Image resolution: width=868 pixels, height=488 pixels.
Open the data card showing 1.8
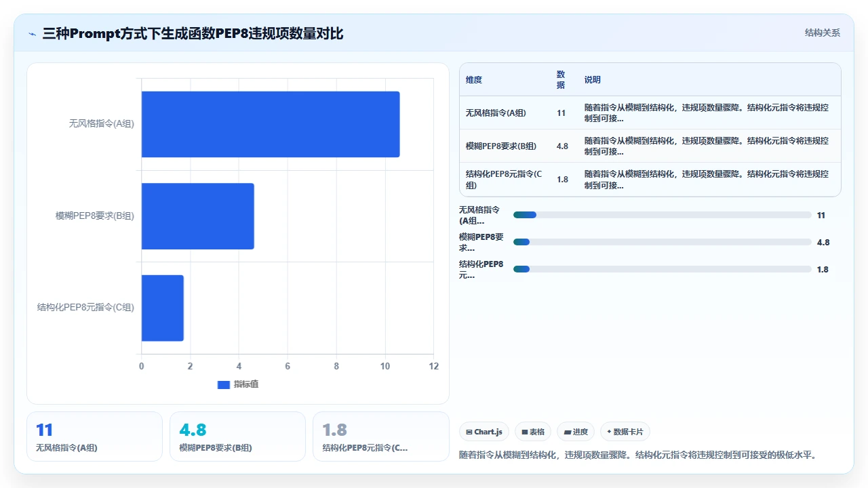[381, 436]
